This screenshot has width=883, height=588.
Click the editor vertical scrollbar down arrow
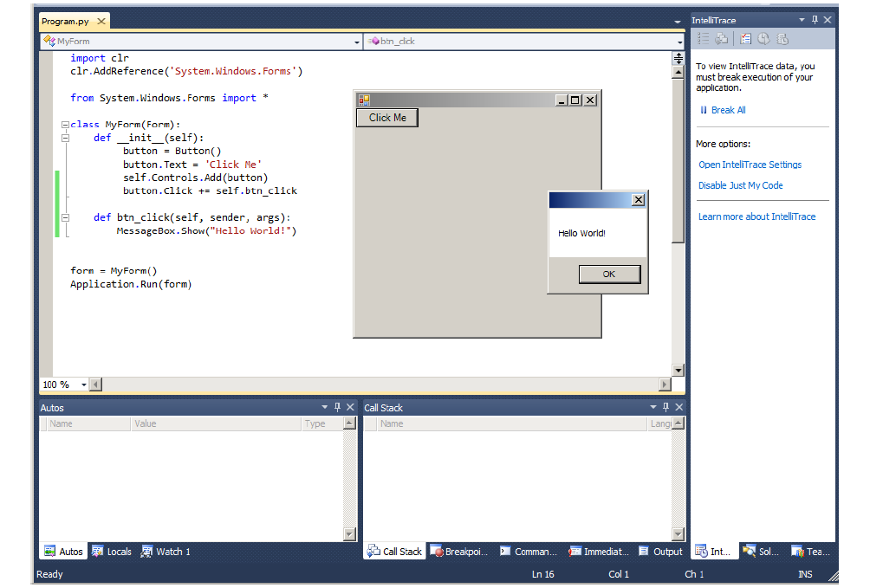pos(678,371)
